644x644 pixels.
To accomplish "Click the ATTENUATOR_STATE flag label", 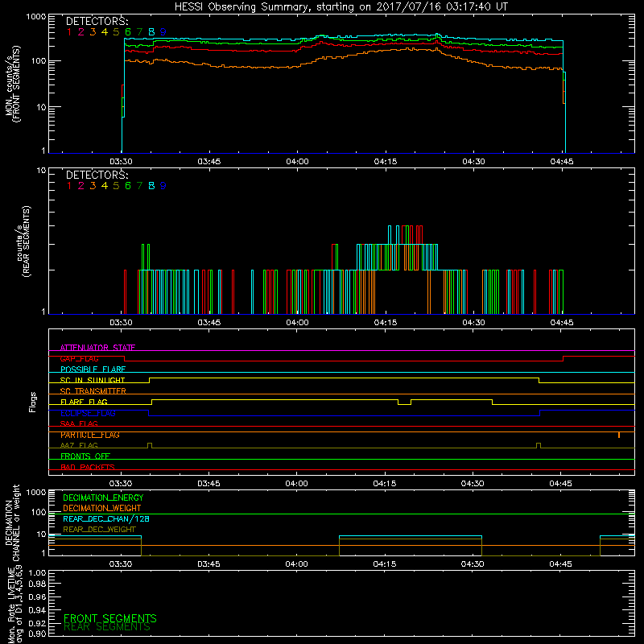I will 97,348.
